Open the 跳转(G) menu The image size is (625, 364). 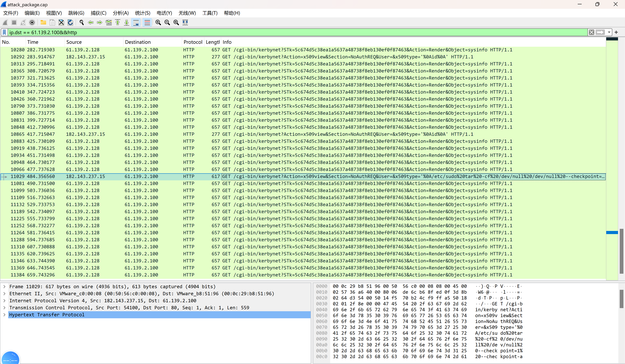(76, 13)
